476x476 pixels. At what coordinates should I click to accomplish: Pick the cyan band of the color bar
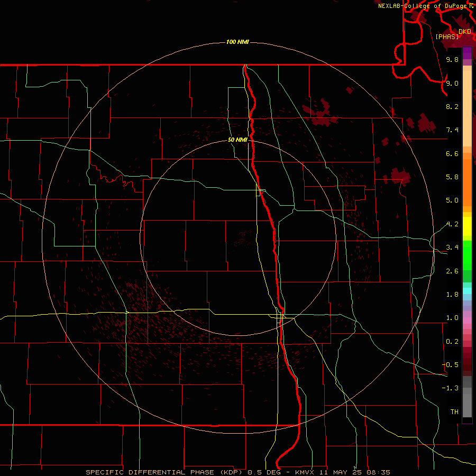(x=467, y=291)
